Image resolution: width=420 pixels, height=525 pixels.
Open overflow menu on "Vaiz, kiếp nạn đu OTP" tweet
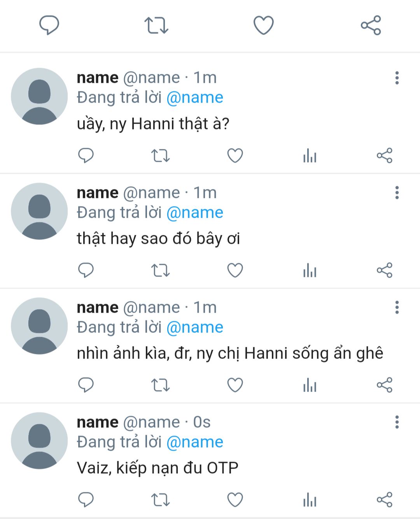(397, 422)
